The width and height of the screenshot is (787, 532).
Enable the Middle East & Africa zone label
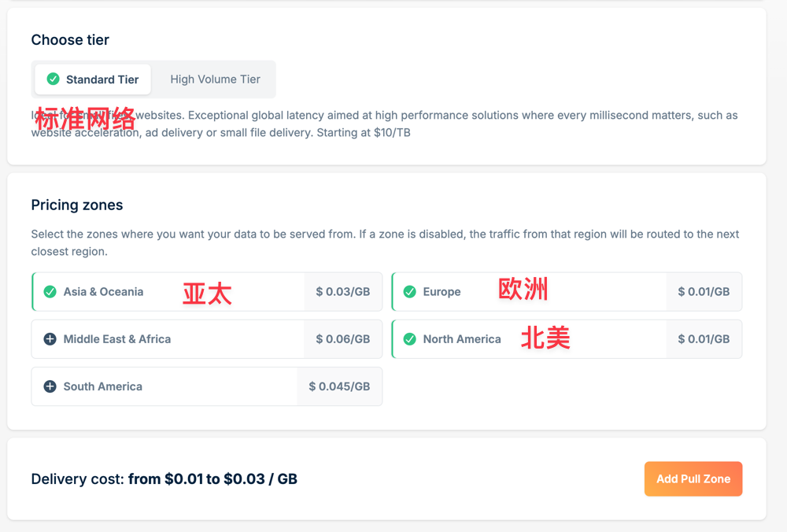tap(117, 339)
